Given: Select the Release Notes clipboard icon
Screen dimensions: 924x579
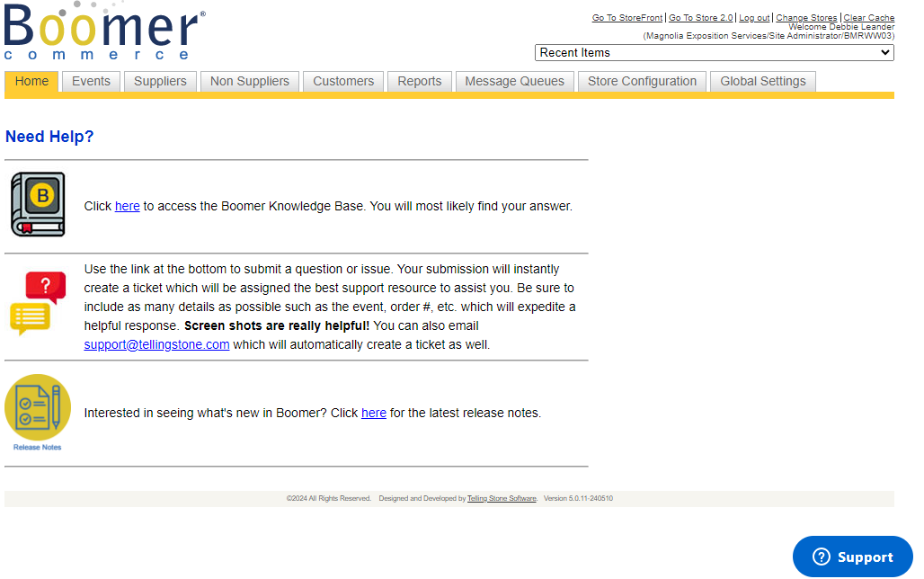Looking at the screenshot, I should [x=37, y=405].
